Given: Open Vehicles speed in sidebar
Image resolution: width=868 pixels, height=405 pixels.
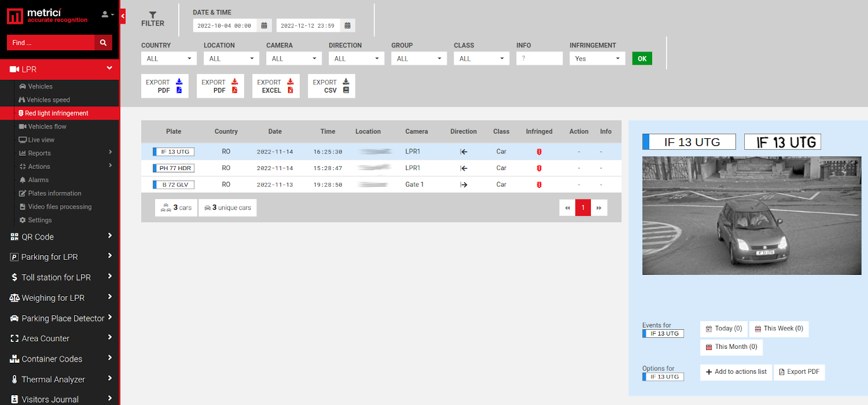Looking at the screenshot, I should point(48,100).
